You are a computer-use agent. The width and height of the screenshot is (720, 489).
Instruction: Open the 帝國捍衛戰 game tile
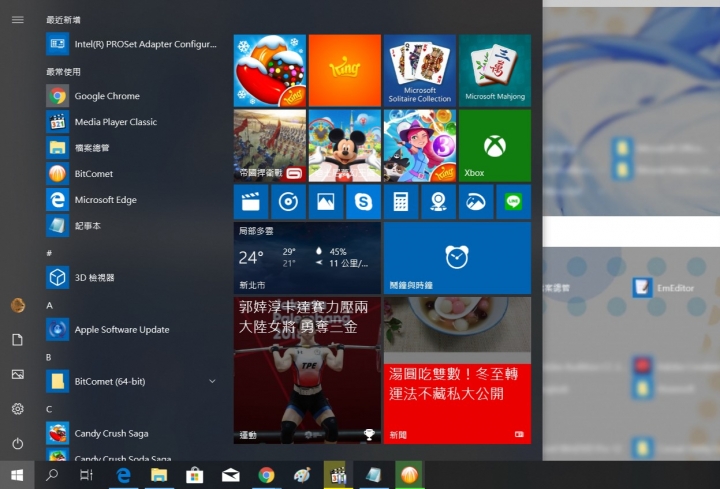270,146
